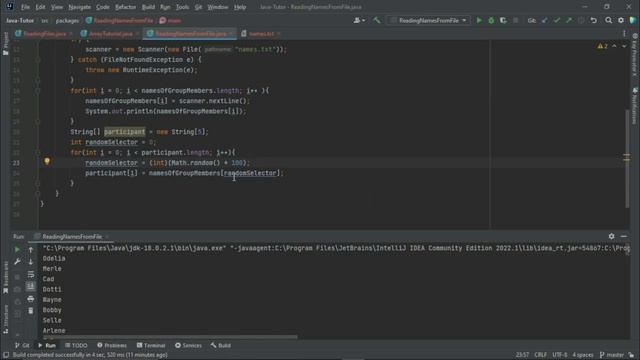Open the Refactor menu
Viewport: 640px width, 360px height.
[x=125, y=7]
